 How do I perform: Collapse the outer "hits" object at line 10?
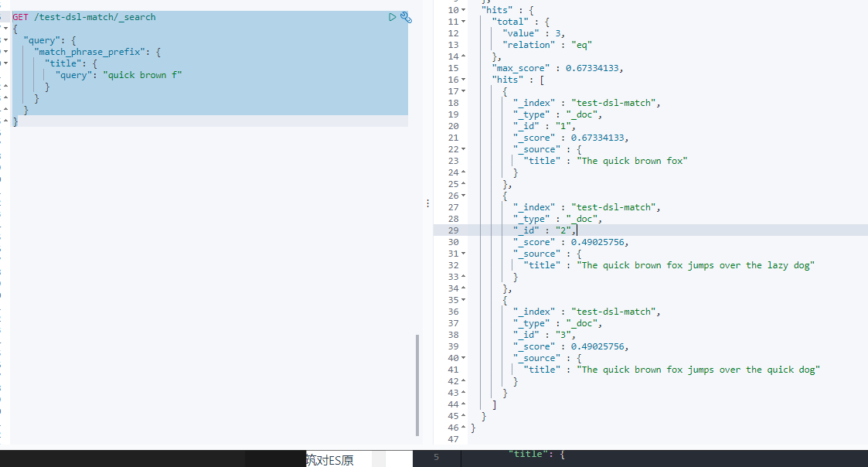coord(463,10)
